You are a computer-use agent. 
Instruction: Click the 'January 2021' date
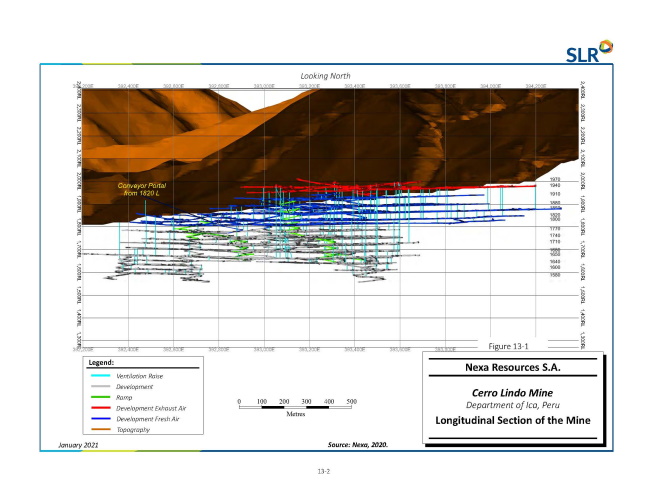[78, 445]
